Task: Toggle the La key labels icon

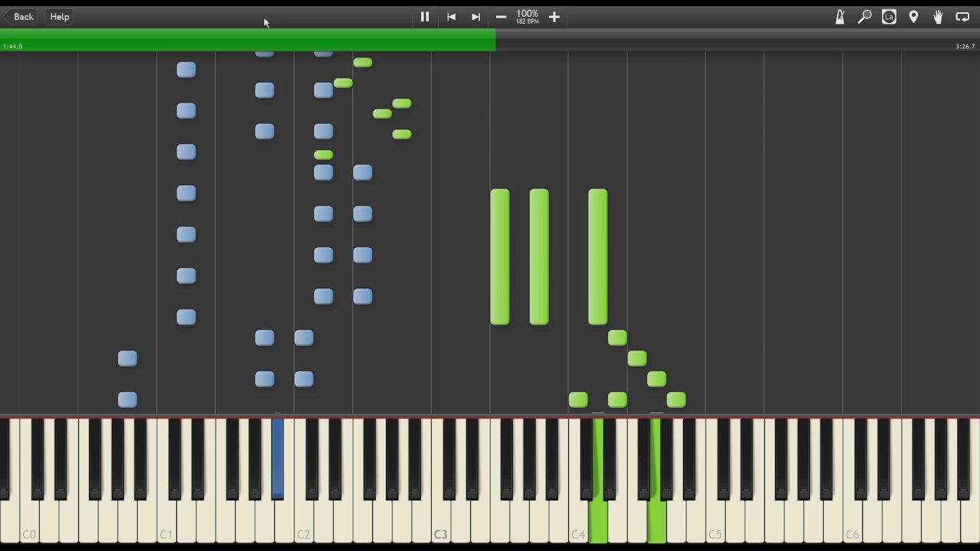Action: point(889,17)
